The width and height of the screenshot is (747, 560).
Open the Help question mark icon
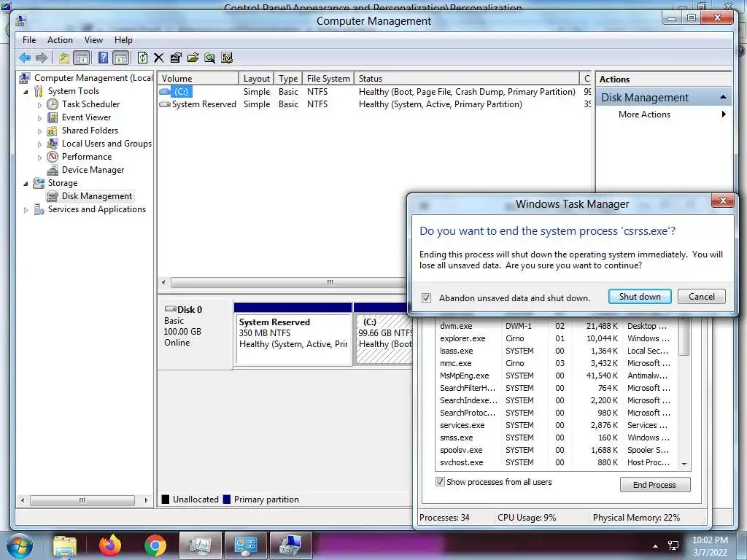[103, 58]
